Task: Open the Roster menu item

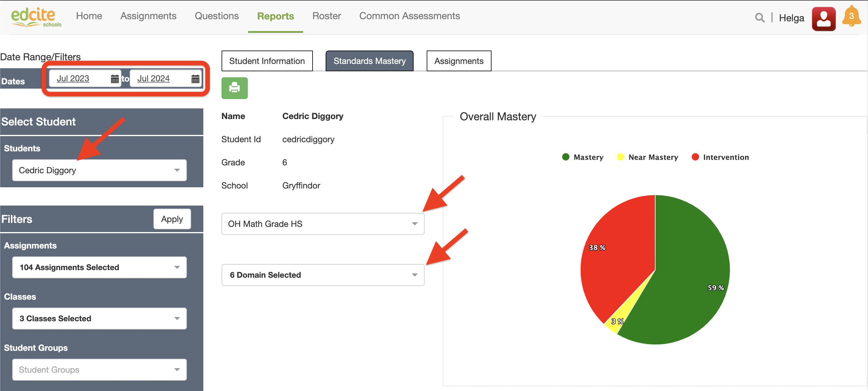Action: (326, 16)
